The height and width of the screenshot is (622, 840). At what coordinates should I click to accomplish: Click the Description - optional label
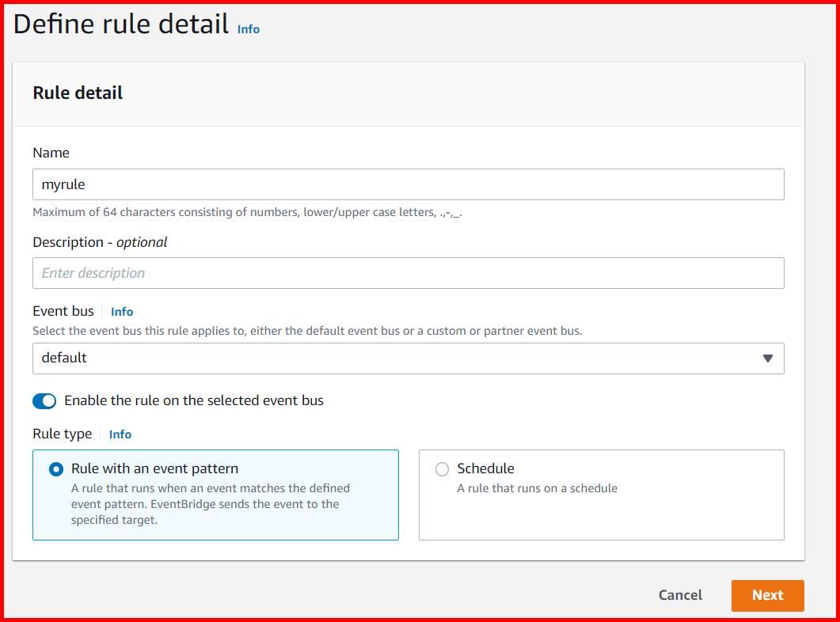tap(100, 242)
